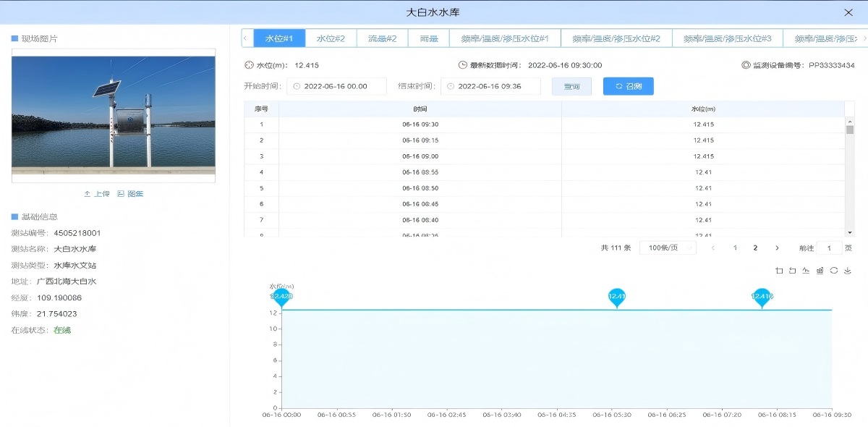Click the chart restore/refresh icon
Image resolution: width=868 pixels, height=427 pixels.
[834, 271]
